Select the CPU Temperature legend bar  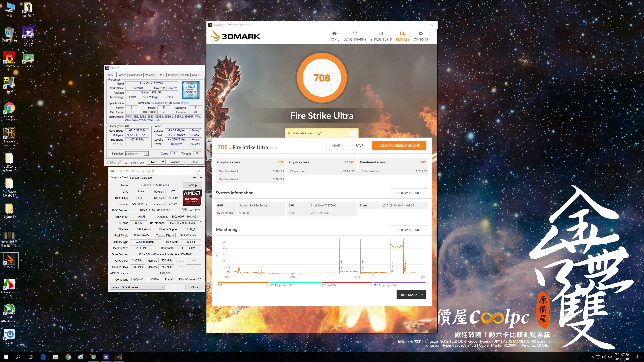pos(295,283)
